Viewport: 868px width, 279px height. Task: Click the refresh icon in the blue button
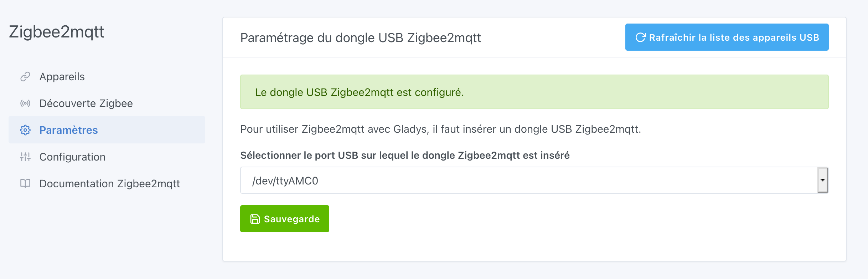(640, 37)
